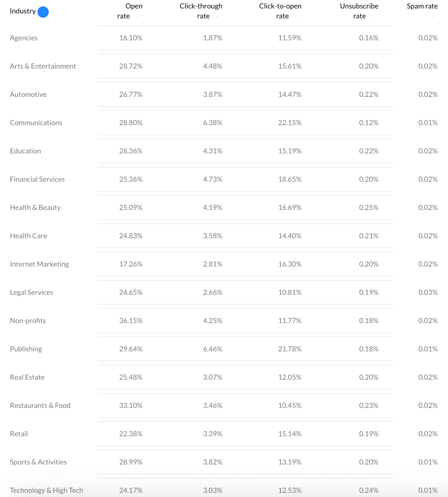Click the Communications click-to-open value 22.15%

[x=290, y=123]
